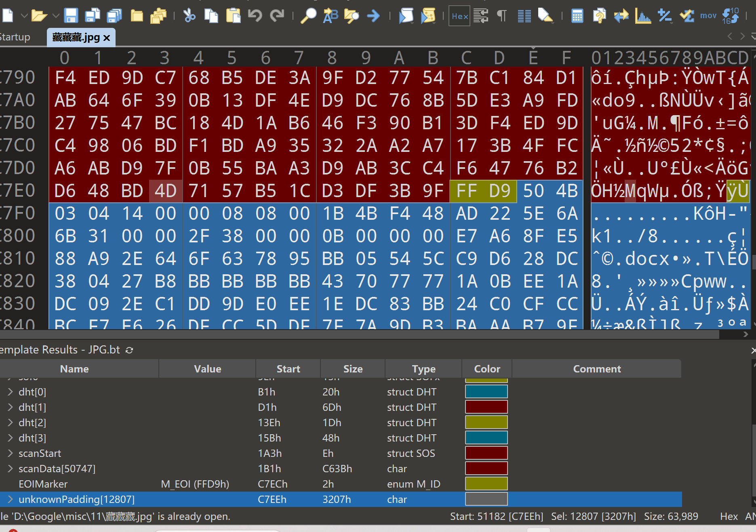
Task: Sort by the Size column header
Action: (x=353, y=369)
